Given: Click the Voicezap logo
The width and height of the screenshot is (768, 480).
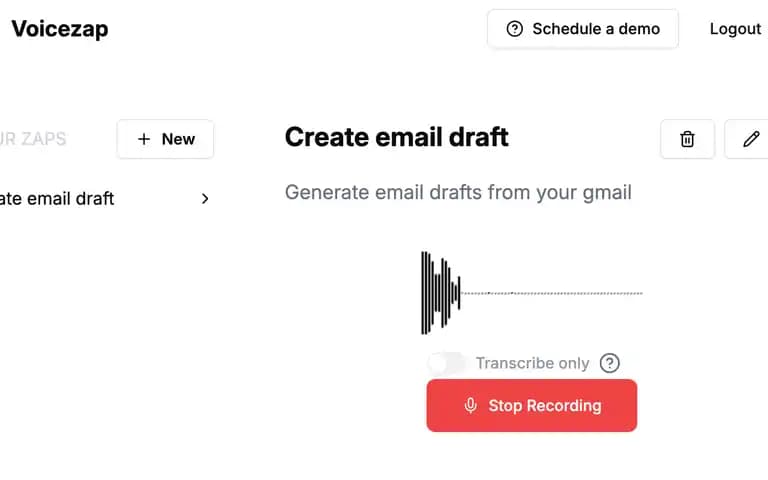Looking at the screenshot, I should [60, 29].
